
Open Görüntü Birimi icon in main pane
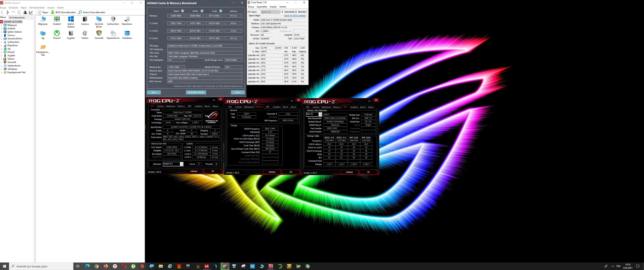click(99, 22)
